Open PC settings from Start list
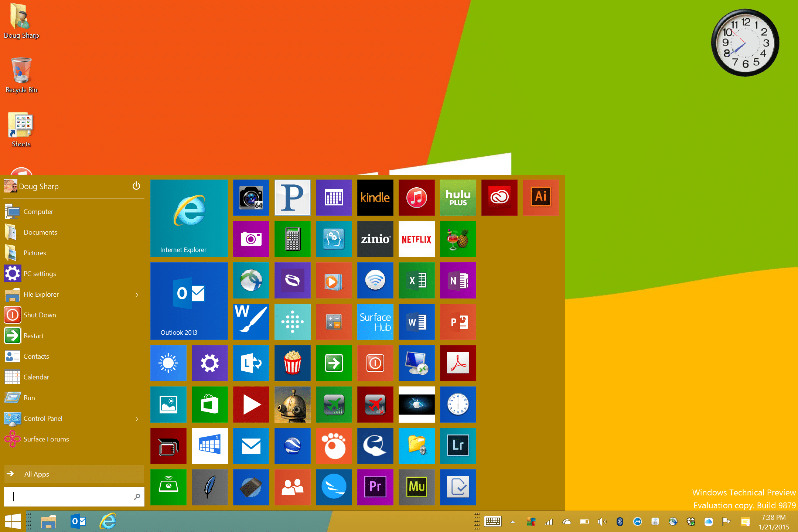The width and height of the screenshot is (798, 532). (74, 274)
